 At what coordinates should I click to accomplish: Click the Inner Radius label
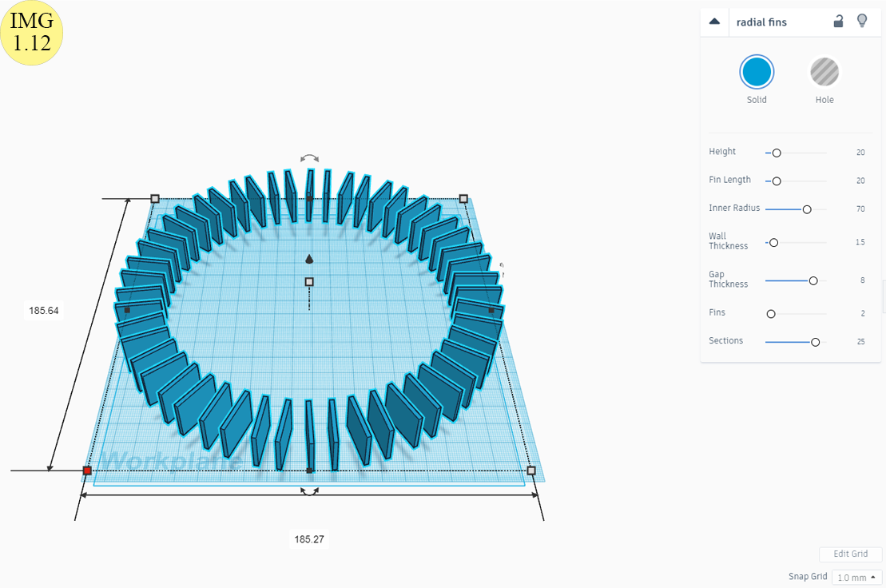click(x=734, y=208)
